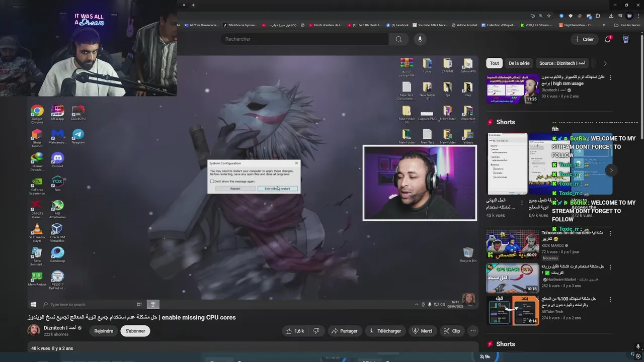Click the 'today' folder on the video desktop
The image size is (644, 362).
pyautogui.click(x=427, y=65)
